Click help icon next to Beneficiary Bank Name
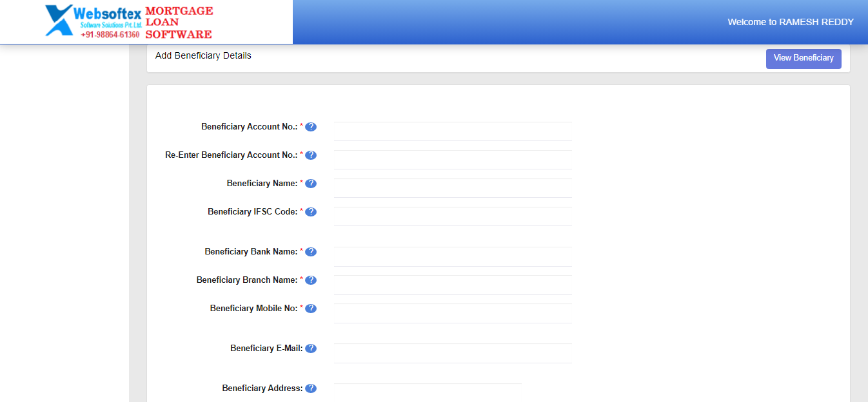This screenshot has height=402, width=868. point(311,252)
